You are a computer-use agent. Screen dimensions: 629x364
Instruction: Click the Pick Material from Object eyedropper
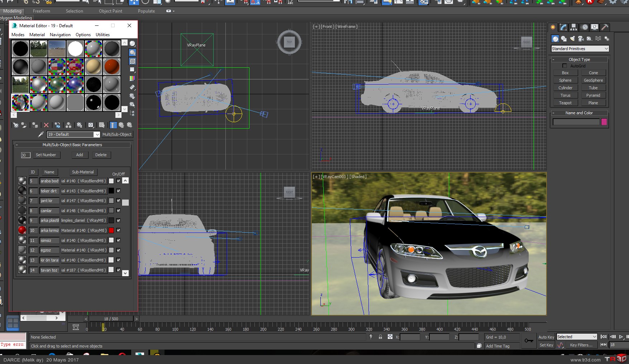tap(41, 134)
